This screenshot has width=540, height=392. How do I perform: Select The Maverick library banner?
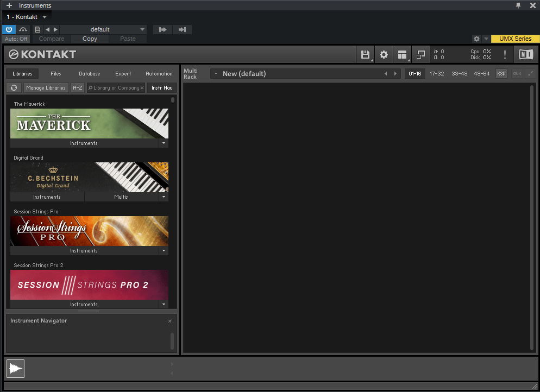(x=89, y=124)
